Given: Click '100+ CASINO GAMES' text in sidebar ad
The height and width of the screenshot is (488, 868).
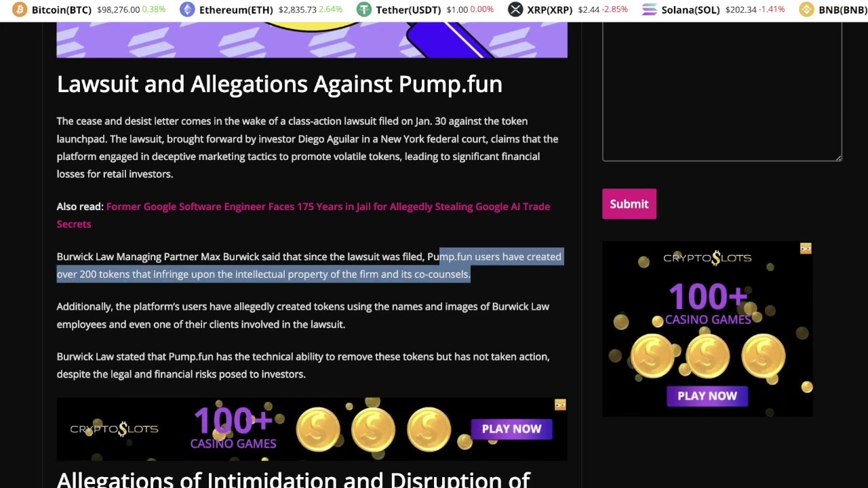Looking at the screenshot, I should click(707, 304).
